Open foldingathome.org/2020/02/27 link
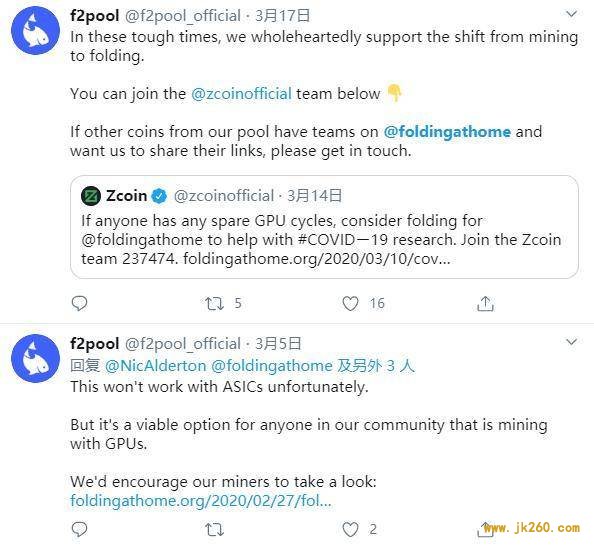 coord(201,500)
